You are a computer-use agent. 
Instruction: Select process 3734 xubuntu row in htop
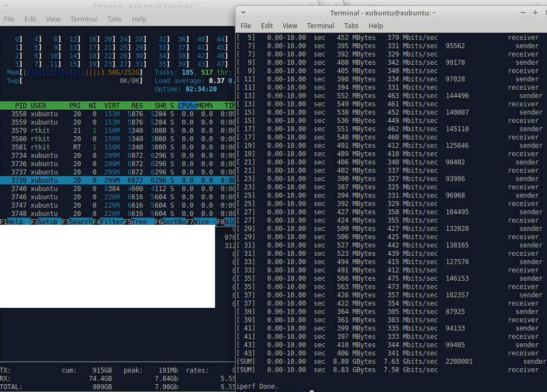pos(117,156)
